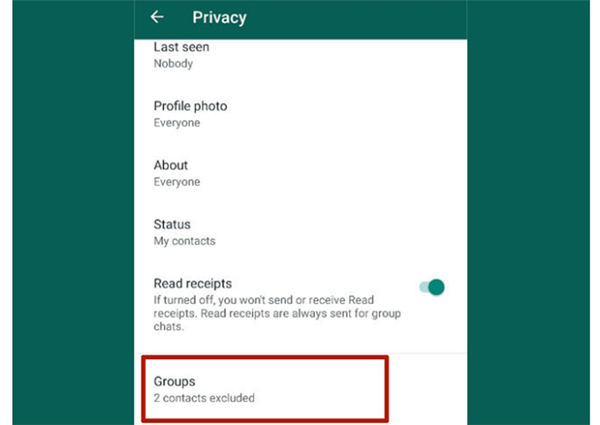Click empty header area right of Privacy
The height and width of the screenshot is (425, 600).
pyautogui.click(x=356, y=19)
